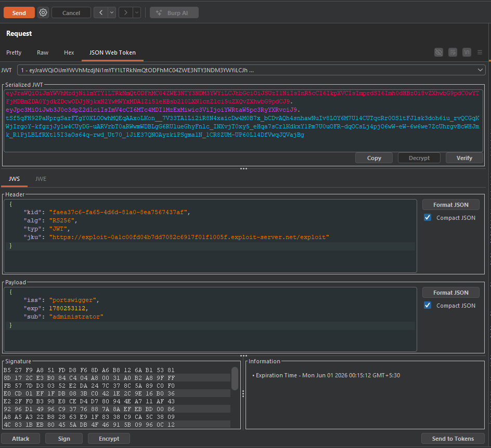This screenshot has width=491, height=448.
Task: Go back to the previous request
Action: (x=101, y=12)
